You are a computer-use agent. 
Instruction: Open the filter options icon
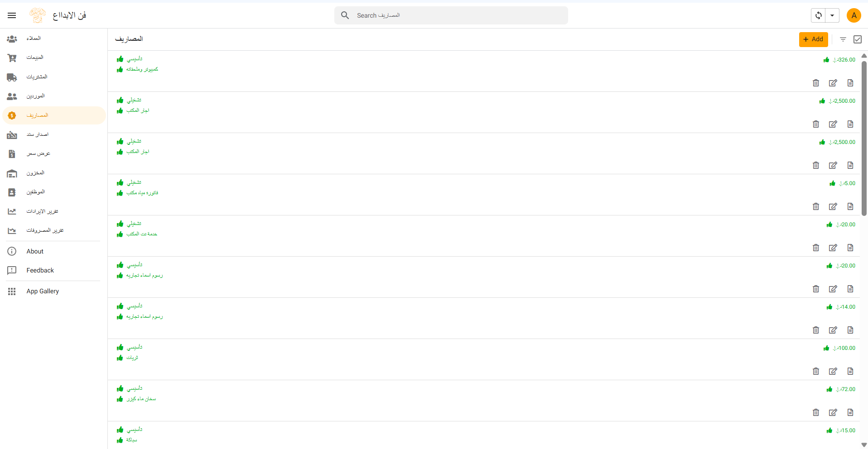click(843, 39)
